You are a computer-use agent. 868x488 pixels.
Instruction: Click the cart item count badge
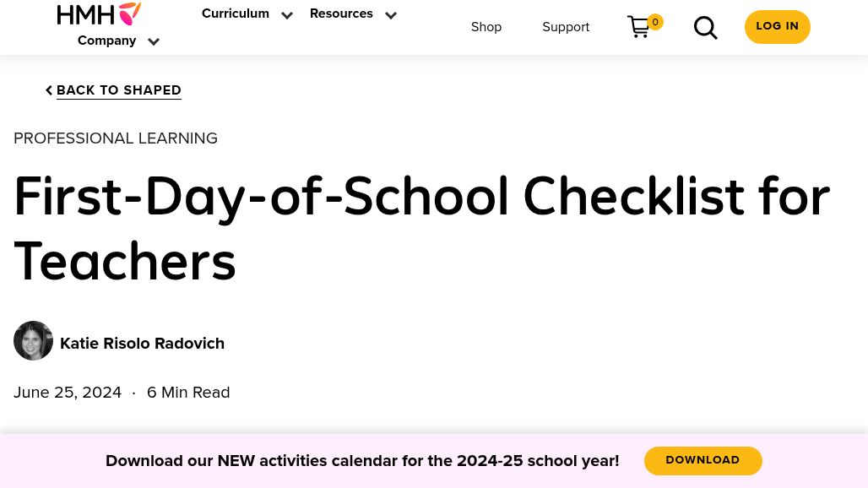coord(655,22)
